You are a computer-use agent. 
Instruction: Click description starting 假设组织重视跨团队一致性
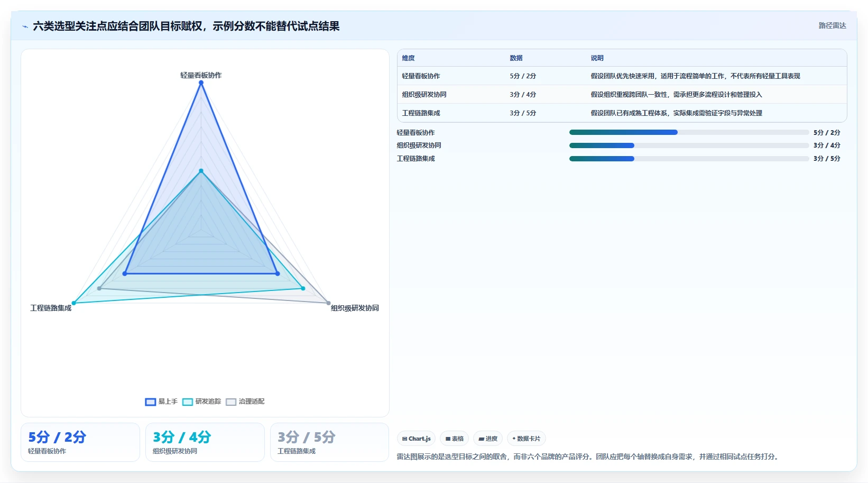pyautogui.click(x=676, y=95)
